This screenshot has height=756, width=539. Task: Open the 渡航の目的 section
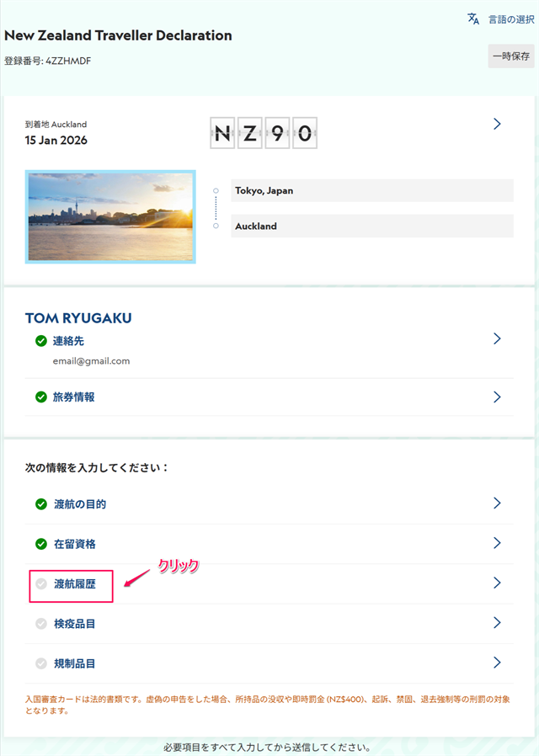coord(80,504)
